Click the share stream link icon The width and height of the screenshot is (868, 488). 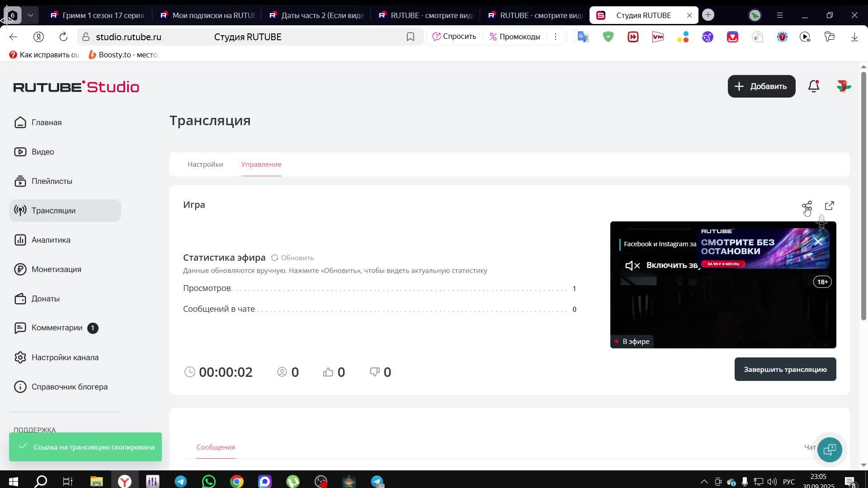click(807, 206)
